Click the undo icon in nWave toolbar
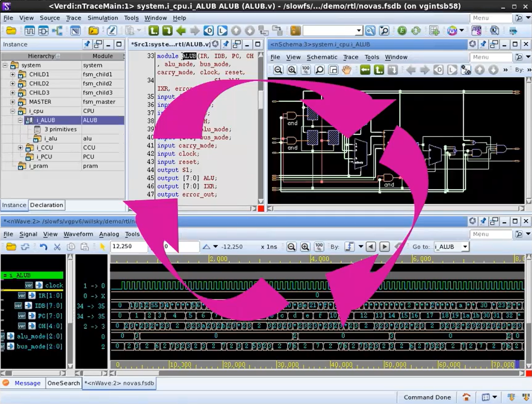 coord(43,247)
